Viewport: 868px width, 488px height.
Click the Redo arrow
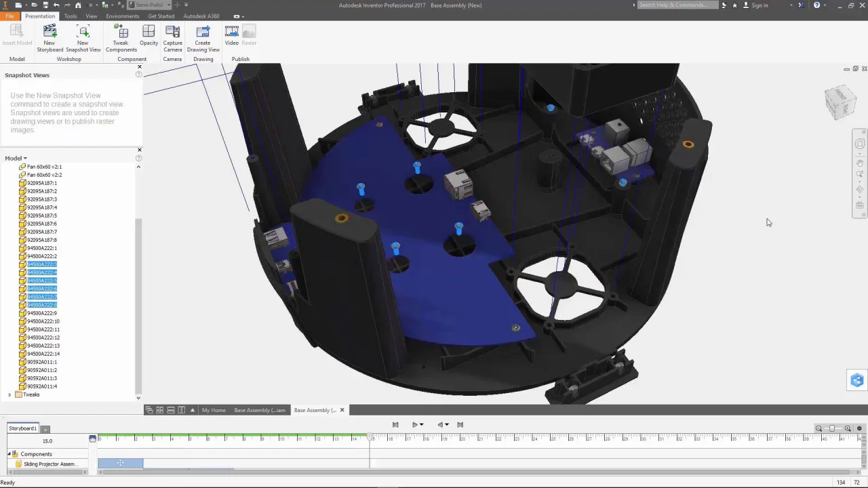tap(67, 5)
